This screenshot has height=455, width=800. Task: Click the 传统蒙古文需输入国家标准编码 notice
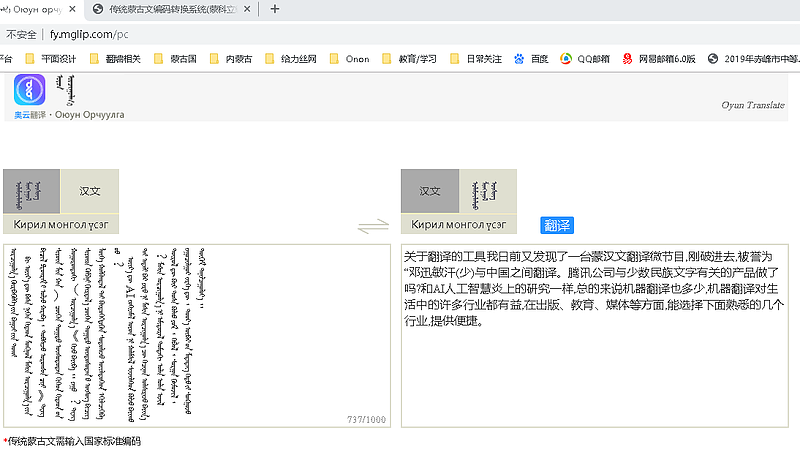[x=74, y=441]
